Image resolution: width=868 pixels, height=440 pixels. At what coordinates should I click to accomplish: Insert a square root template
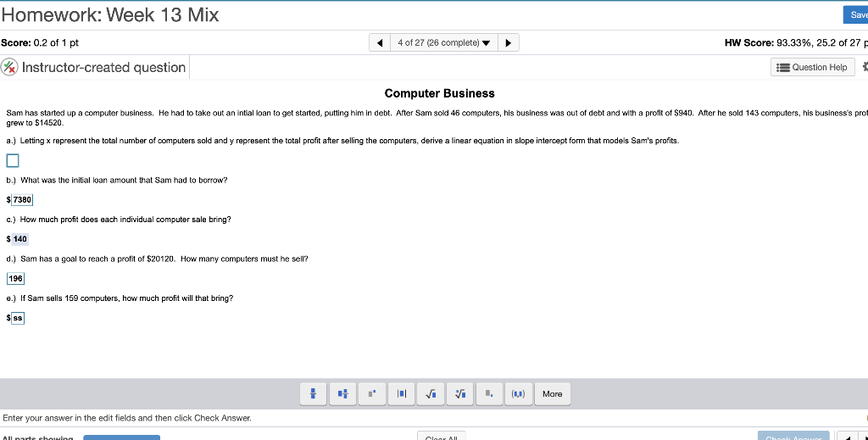(431, 394)
